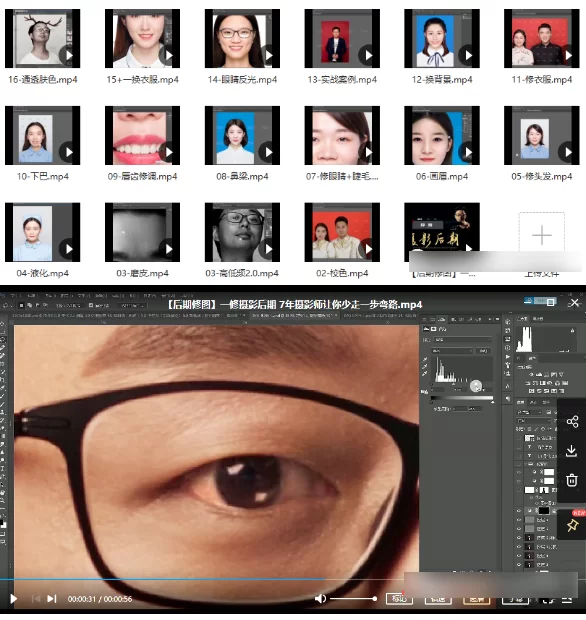This screenshot has width=586, height=620.
Task: Toggle fullscreen in the player
Action: pyautogui.click(x=548, y=600)
